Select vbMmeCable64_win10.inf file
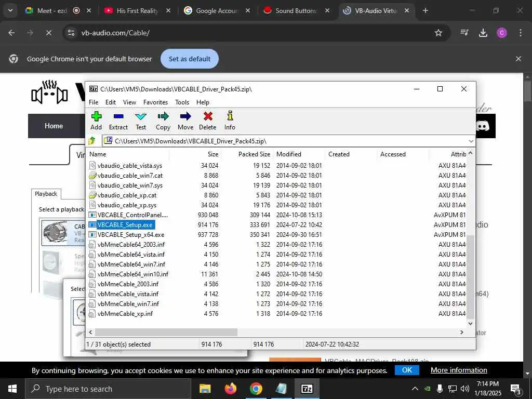Image resolution: width=532 pixels, height=399 pixels. click(132, 274)
